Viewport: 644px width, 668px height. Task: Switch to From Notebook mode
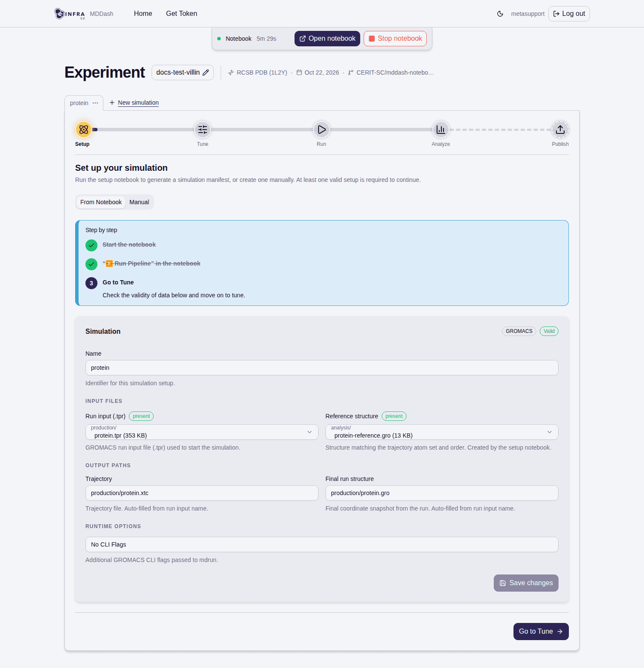(x=101, y=202)
